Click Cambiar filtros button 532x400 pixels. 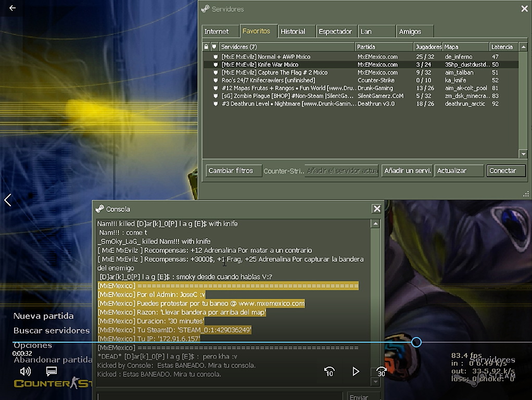(x=234, y=170)
